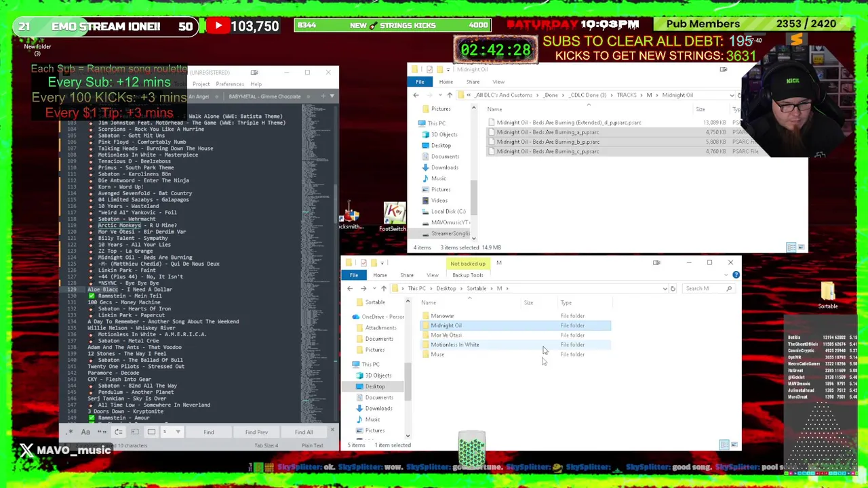Toggle whole word in Sublime find panel

click(102, 432)
